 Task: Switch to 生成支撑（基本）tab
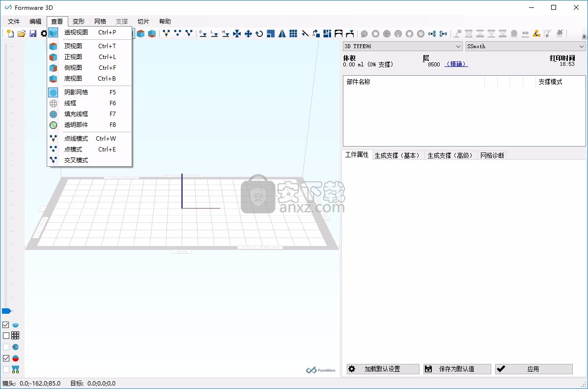(x=398, y=155)
